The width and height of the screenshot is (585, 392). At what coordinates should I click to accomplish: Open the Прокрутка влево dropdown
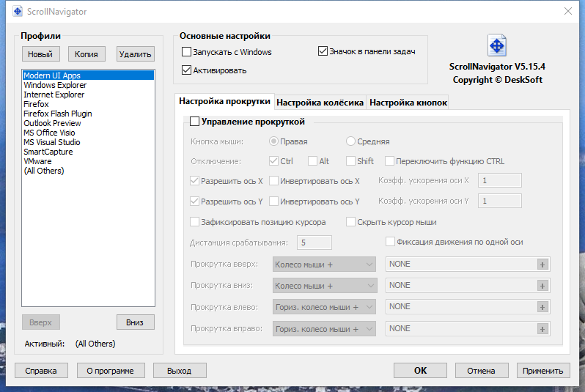pos(324,307)
